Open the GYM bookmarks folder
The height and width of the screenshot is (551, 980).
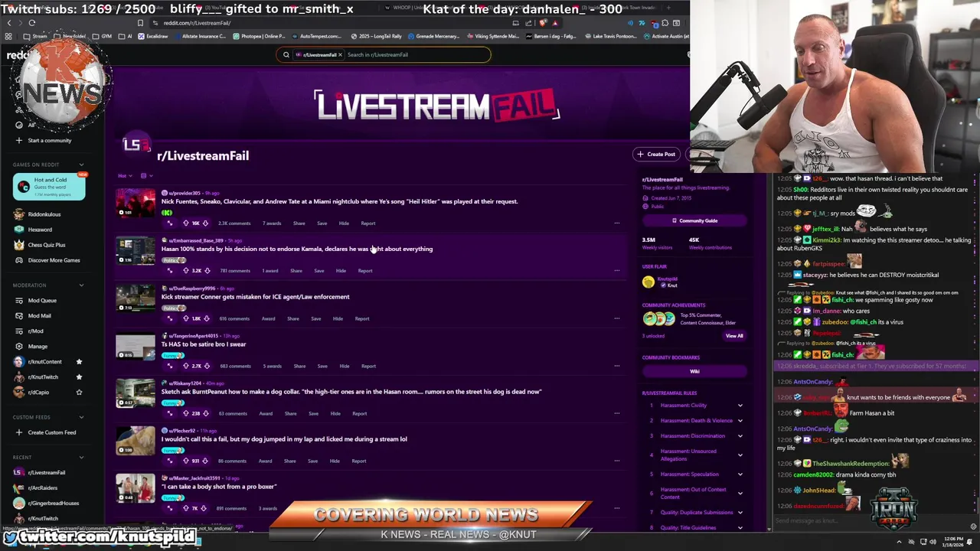click(x=103, y=36)
